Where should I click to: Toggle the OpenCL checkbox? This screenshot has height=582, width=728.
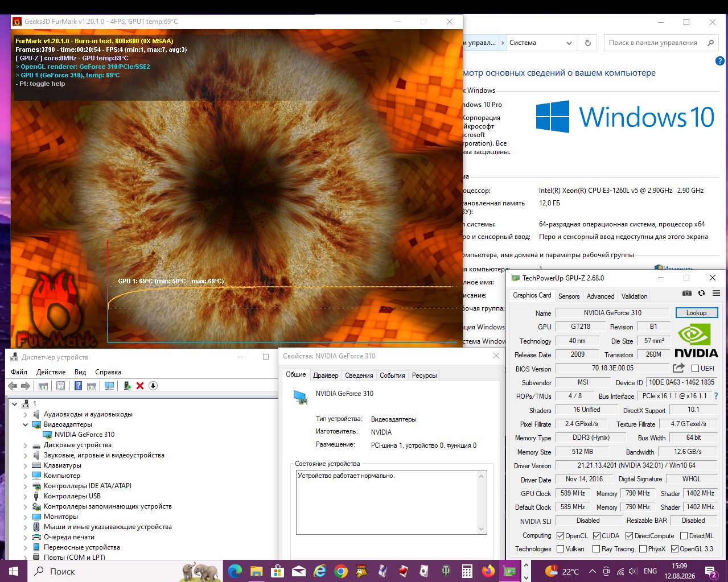click(x=561, y=535)
